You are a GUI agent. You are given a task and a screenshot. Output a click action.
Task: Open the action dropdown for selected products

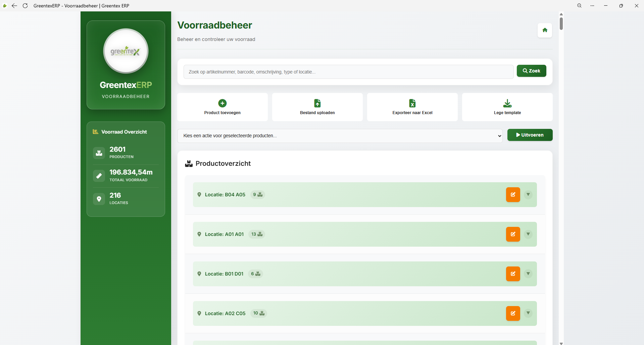click(x=340, y=136)
